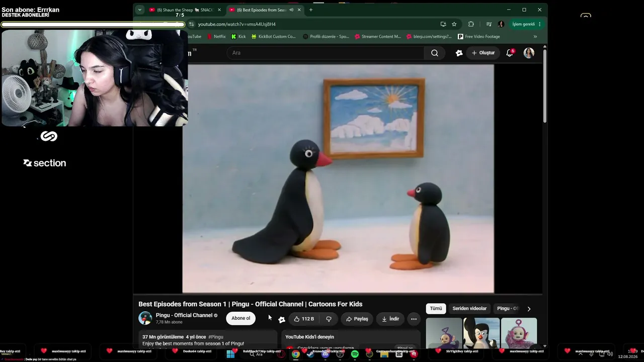Image resolution: width=644 pixels, height=362 pixels.
Task: Open Spotify from the taskbar
Action: 355,354
